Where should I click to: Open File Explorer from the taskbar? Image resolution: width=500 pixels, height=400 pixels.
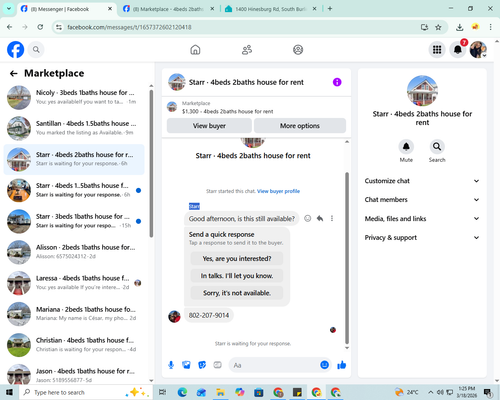point(220,392)
